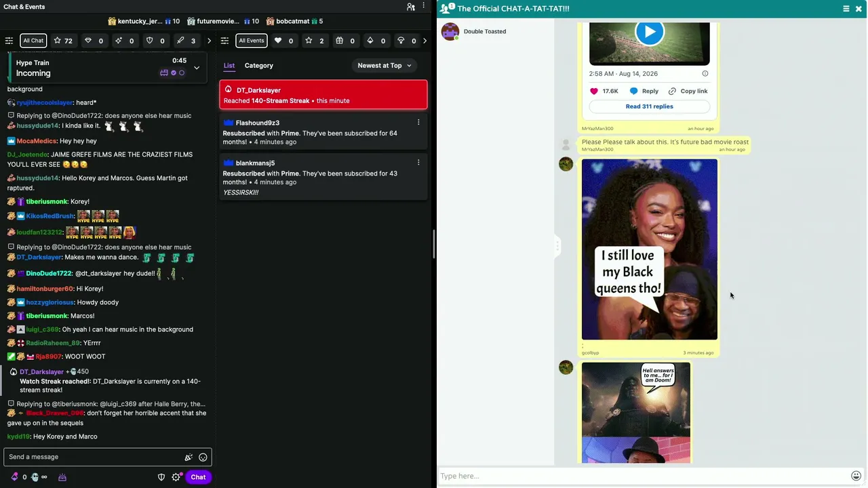Open the Newest at Top sort dropdown
This screenshot has width=868, height=488.
tap(384, 66)
